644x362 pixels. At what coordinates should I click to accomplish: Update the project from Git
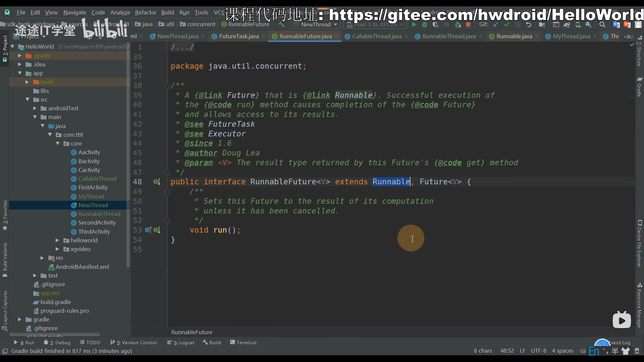[x=496, y=24]
